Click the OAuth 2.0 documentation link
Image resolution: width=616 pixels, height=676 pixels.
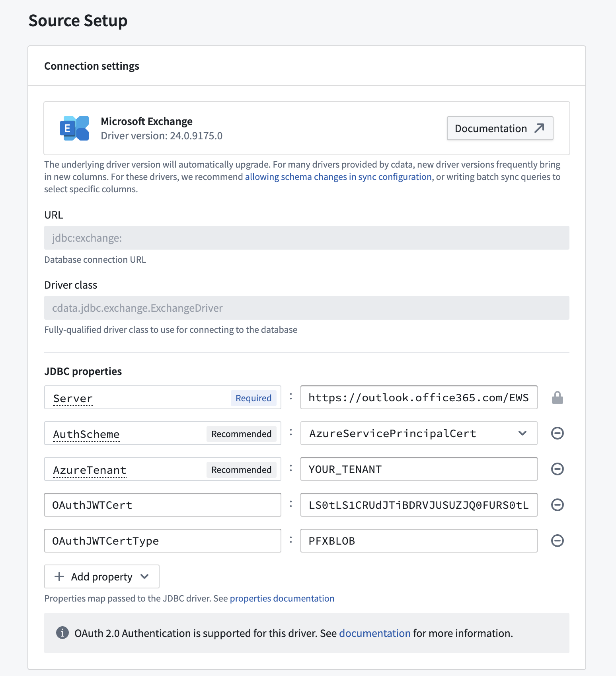point(374,633)
